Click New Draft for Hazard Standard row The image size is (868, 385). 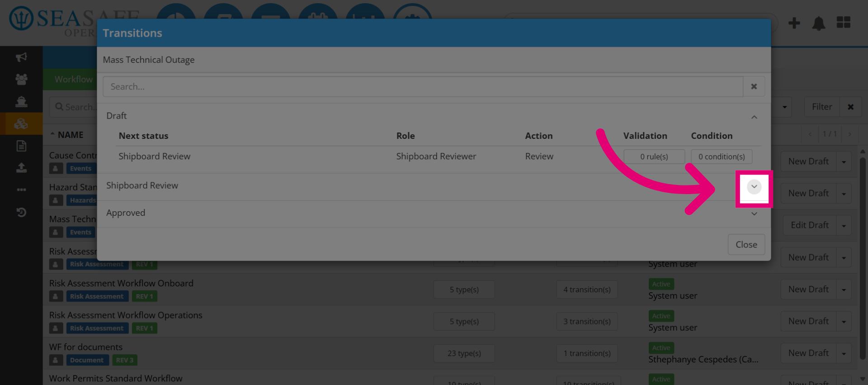tap(808, 193)
